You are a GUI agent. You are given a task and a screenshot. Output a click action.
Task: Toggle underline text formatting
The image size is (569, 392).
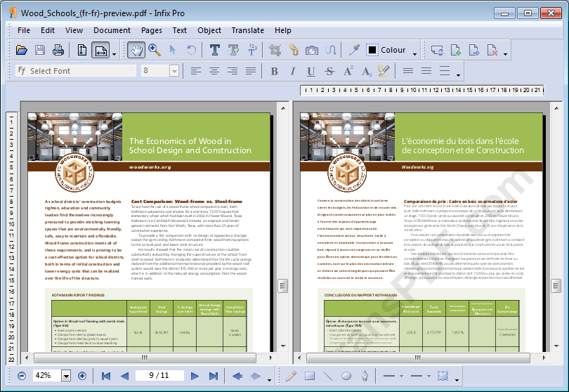(310, 71)
